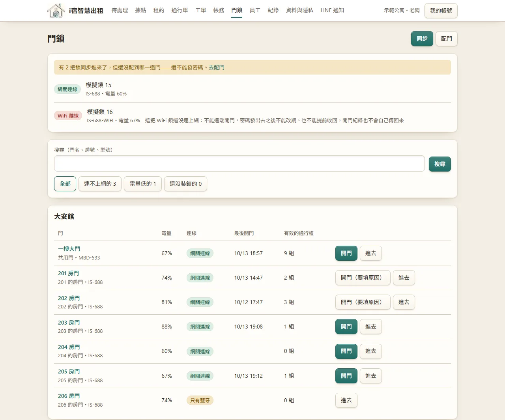
Task: View the 紀錄 page
Action: [273, 10]
